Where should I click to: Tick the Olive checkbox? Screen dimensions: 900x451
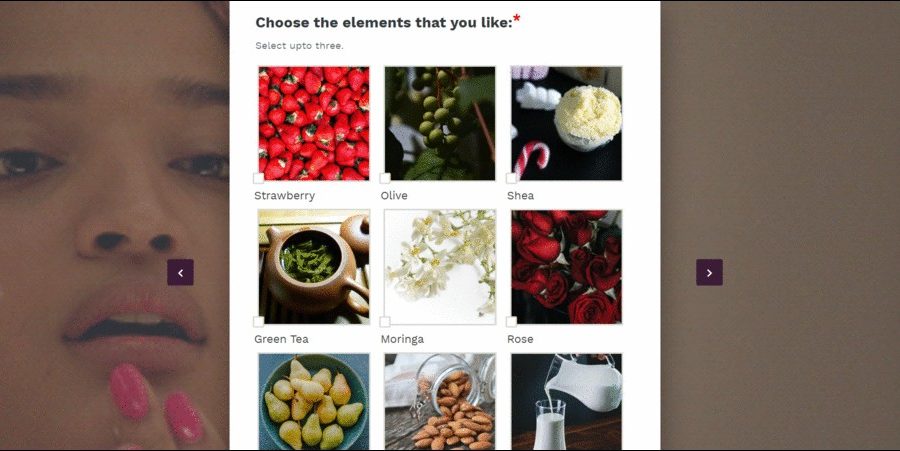(x=385, y=178)
